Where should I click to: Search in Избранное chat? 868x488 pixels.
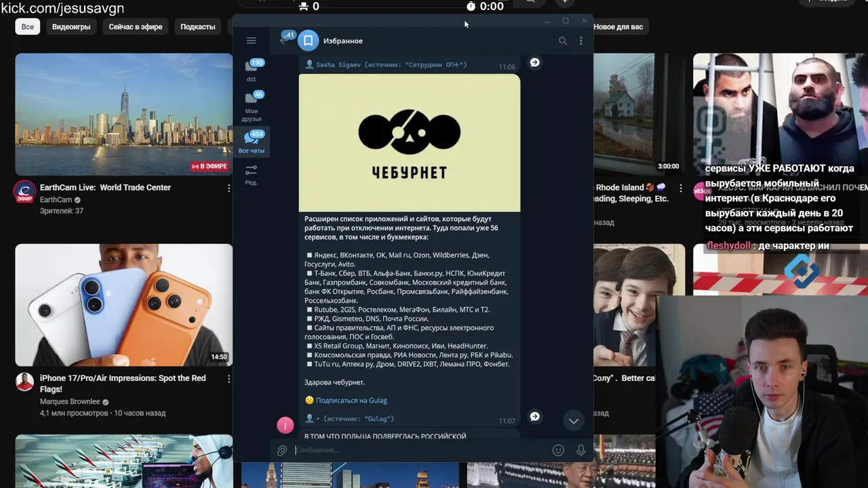[x=562, y=41]
